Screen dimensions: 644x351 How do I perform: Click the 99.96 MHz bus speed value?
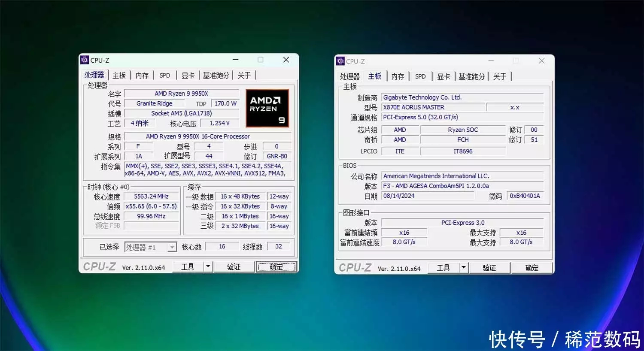click(151, 216)
